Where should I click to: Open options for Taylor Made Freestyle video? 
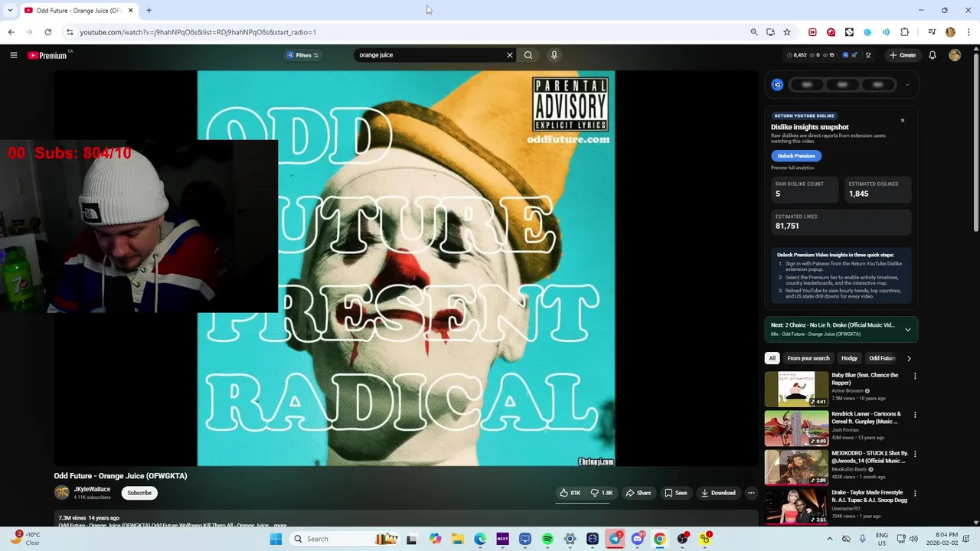click(x=915, y=493)
